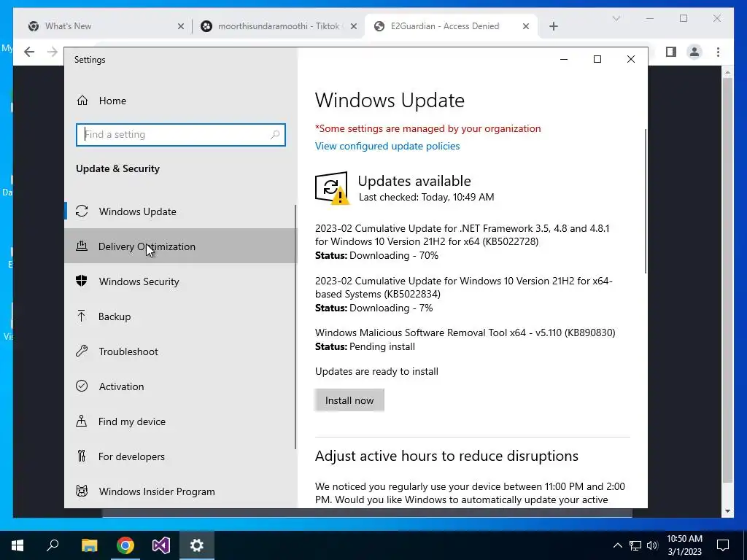Minimize the Settings window
Image resolution: width=747 pixels, height=560 pixels.
564,59
